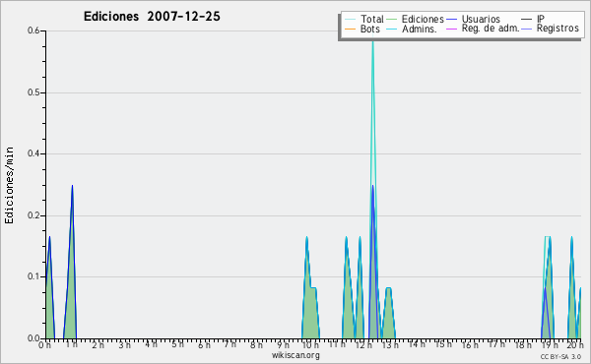Click the IP legend entry
Viewport: 591px width, 364px height.
coord(533,19)
